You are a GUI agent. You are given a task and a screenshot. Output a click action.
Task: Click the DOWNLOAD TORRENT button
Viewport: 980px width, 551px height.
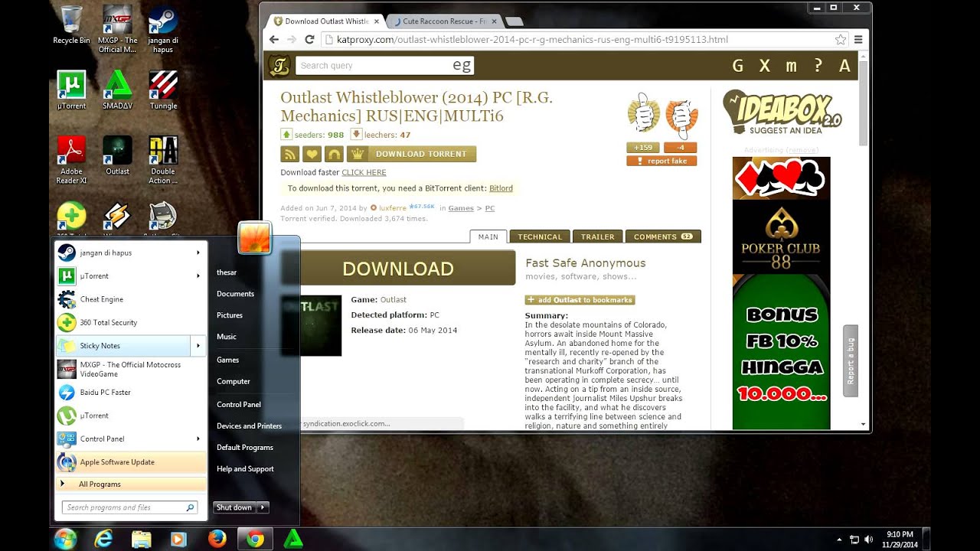412,154
